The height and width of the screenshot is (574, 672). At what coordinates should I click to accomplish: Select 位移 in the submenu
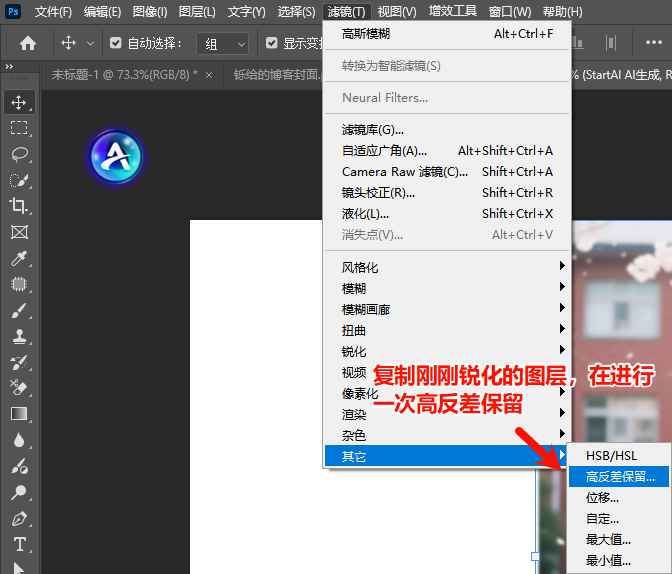pos(619,497)
